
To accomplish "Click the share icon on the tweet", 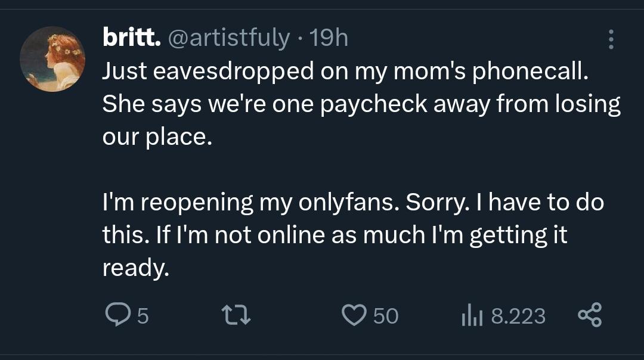I will [590, 315].
